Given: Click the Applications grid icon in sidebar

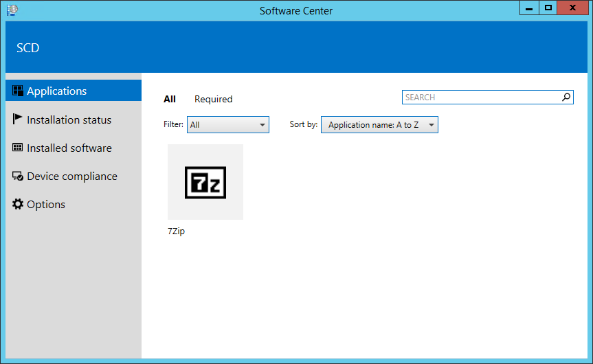Looking at the screenshot, I should tap(18, 91).
